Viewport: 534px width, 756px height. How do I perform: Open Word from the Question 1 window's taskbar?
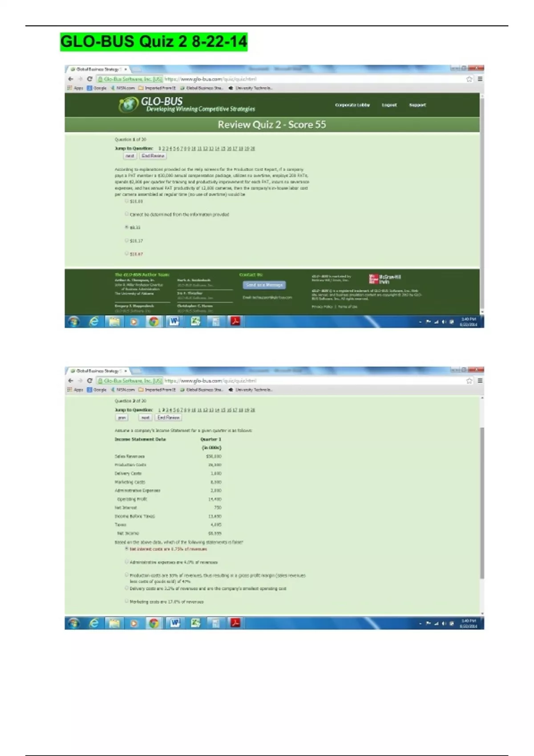(x=174, y=322)
